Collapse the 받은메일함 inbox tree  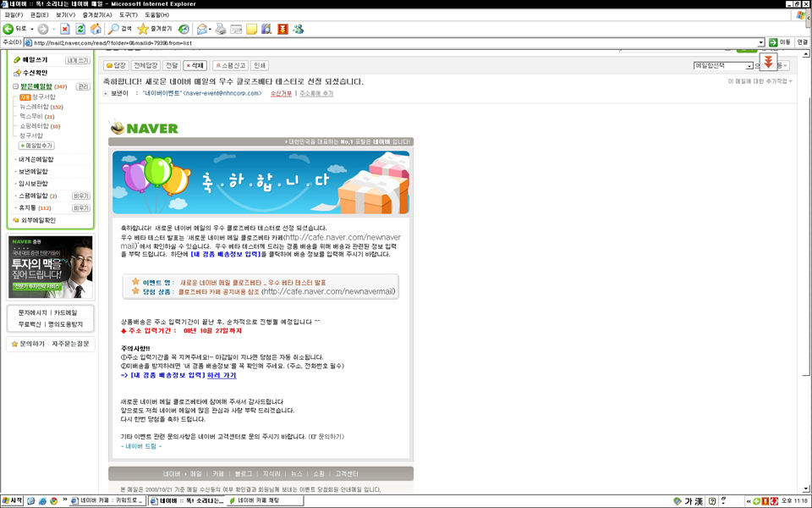click(x=15, y=86)
